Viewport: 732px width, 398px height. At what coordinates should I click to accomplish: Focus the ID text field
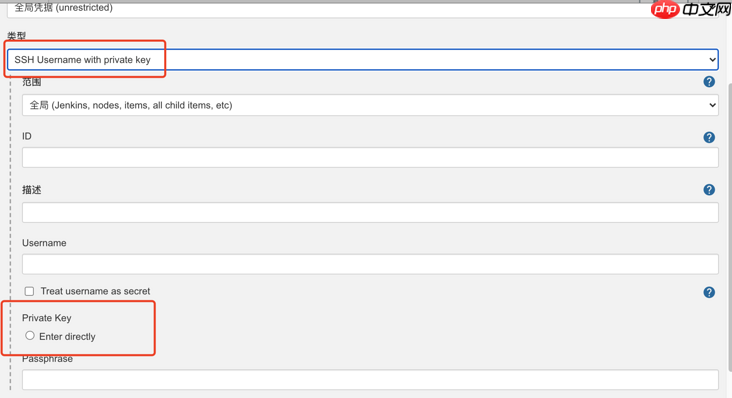point(370,158)
